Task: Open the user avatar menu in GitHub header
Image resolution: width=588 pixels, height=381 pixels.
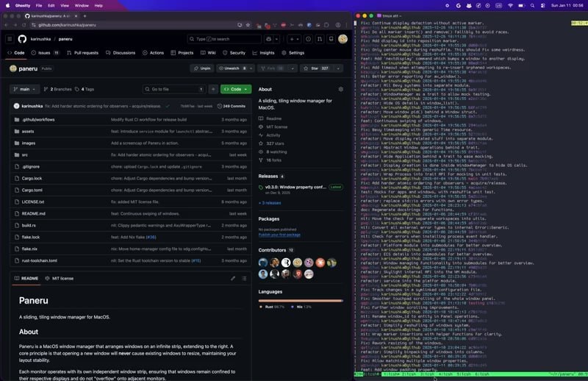Action: coord(343,39)
